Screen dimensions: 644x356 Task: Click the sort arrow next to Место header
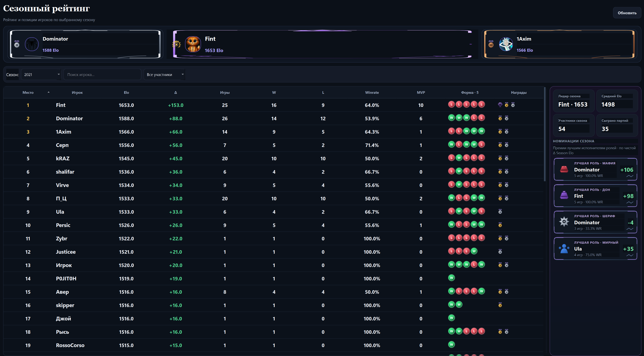pyautogui.click(x=49, y=92)
